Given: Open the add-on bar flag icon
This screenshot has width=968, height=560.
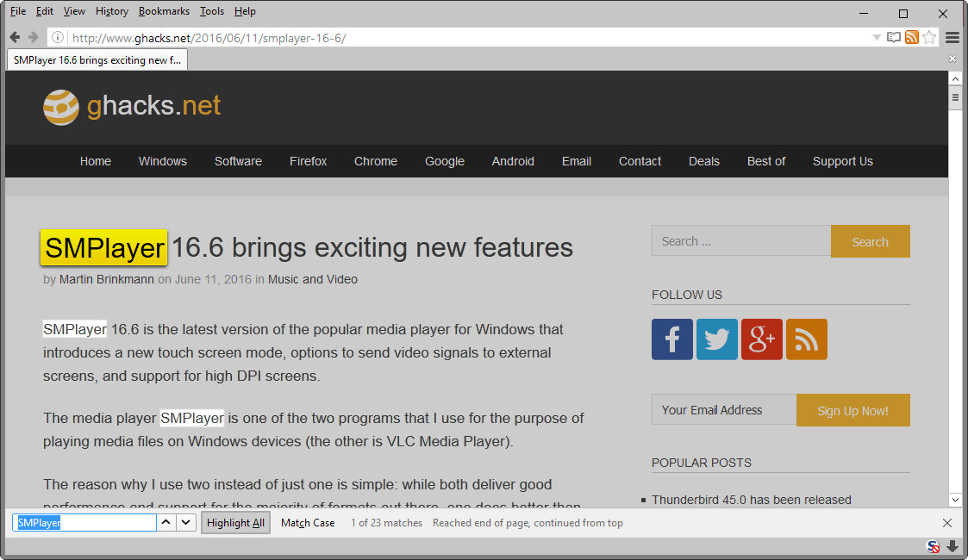Looking at the screenshot, I should coord(934,546).
